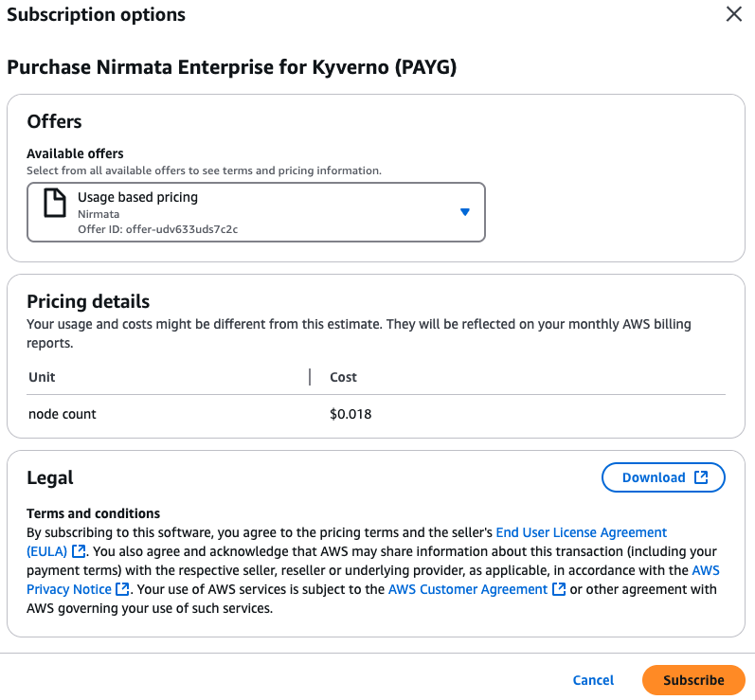Click the external icon after (EULA)
The height and width of the screenshot is (700, 755).
[79, 551]
